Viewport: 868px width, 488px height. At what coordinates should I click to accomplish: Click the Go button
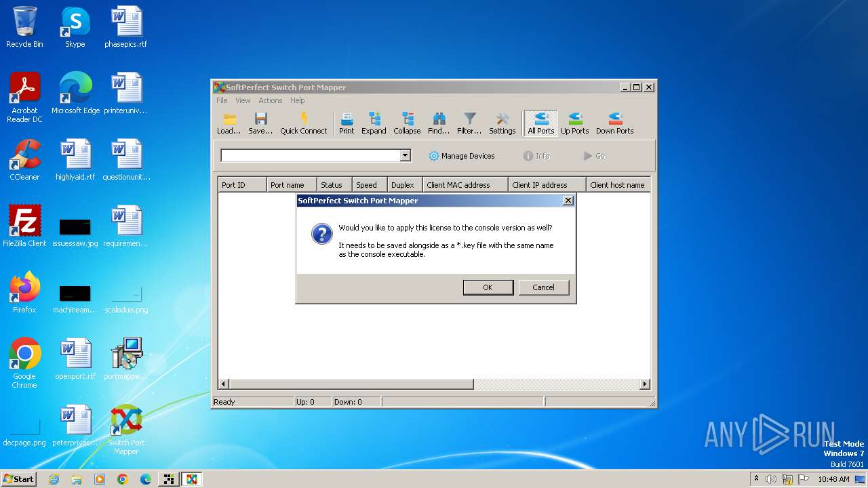point(594,156)
